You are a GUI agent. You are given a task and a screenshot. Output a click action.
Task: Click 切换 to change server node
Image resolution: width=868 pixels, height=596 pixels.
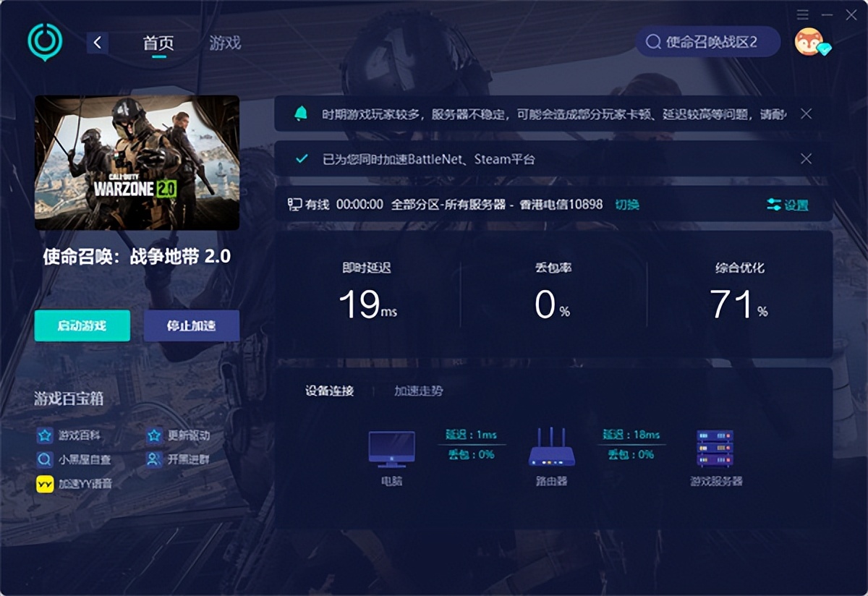pos(626,204)
